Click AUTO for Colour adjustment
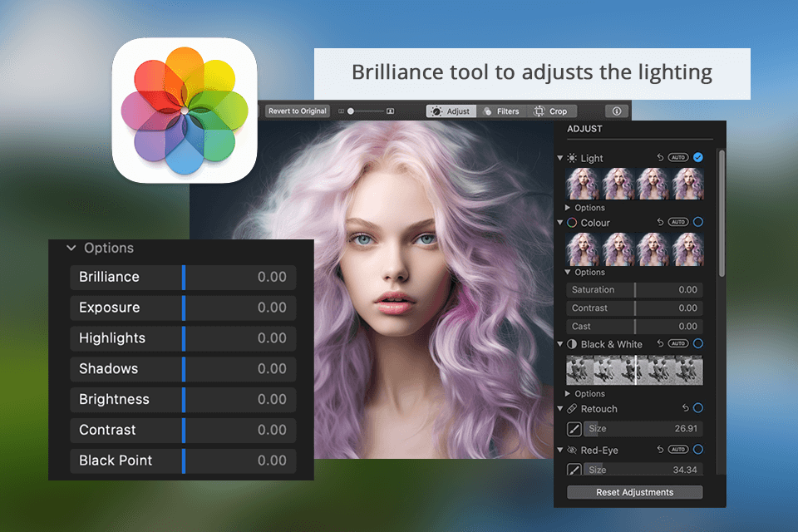 point(678,222)
